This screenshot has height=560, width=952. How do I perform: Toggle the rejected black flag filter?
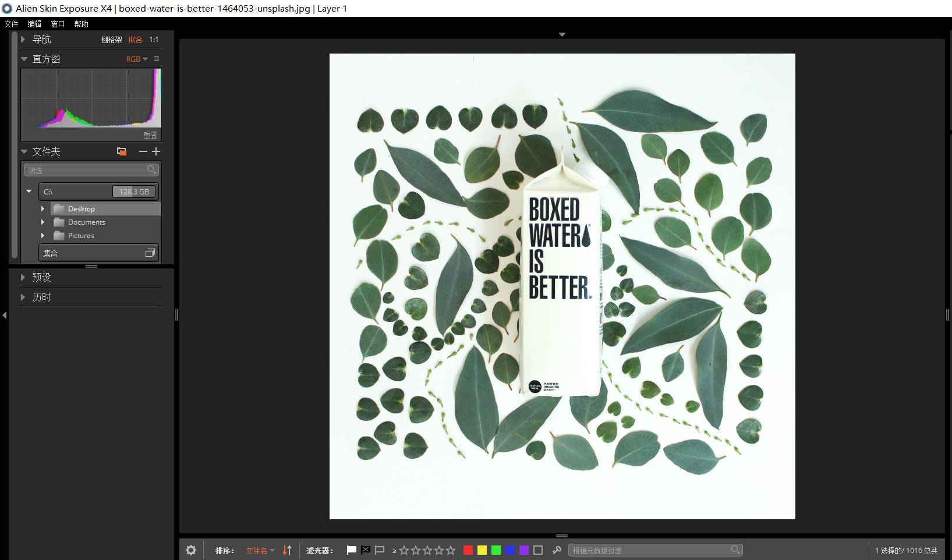pyautogui.click(x=366, y=550)
